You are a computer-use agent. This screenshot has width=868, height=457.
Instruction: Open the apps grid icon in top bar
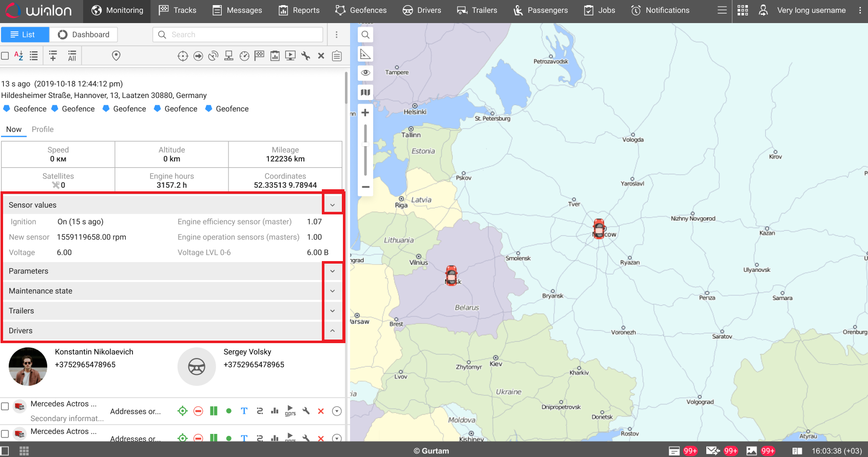pyautogui.click(x=742, y=10)
